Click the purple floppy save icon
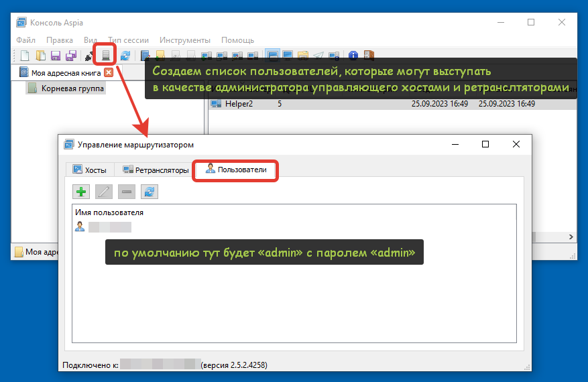 (x=56, y=56)
